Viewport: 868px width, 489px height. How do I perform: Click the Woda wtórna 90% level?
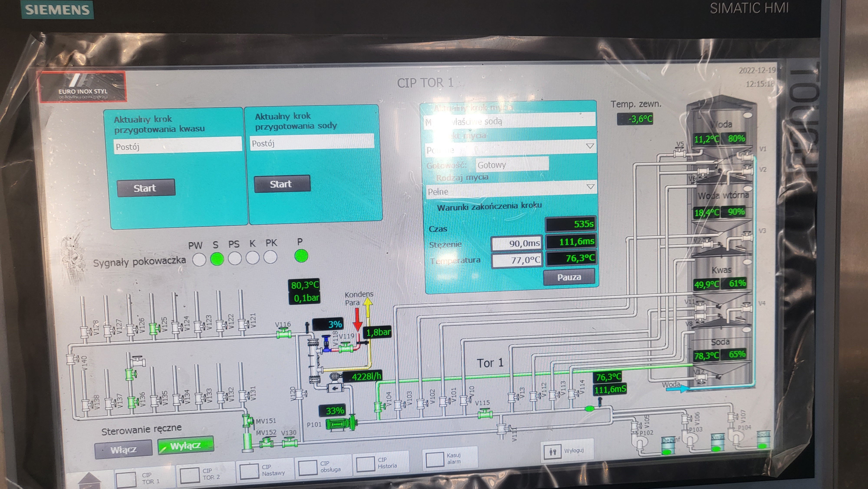point(736,211)
